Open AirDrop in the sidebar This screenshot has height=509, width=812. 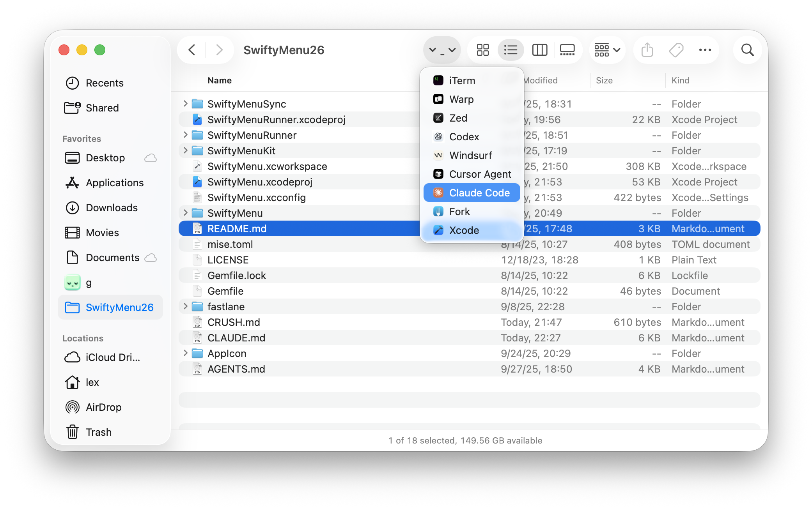point(103,407)
